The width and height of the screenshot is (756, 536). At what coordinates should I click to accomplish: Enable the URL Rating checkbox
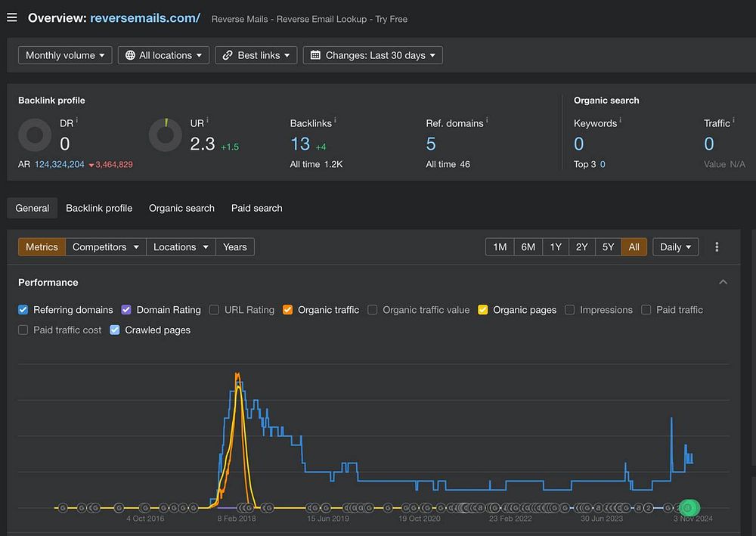click(x=214, y=310)
